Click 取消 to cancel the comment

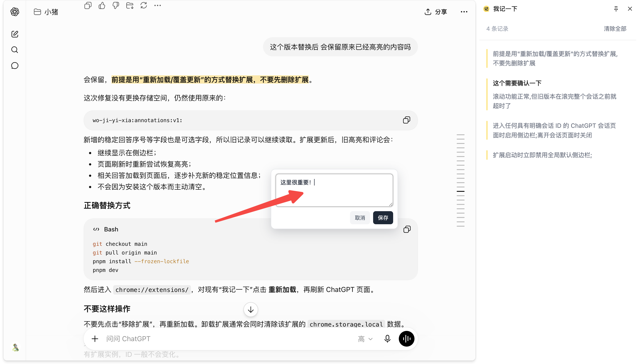[360, 217]
